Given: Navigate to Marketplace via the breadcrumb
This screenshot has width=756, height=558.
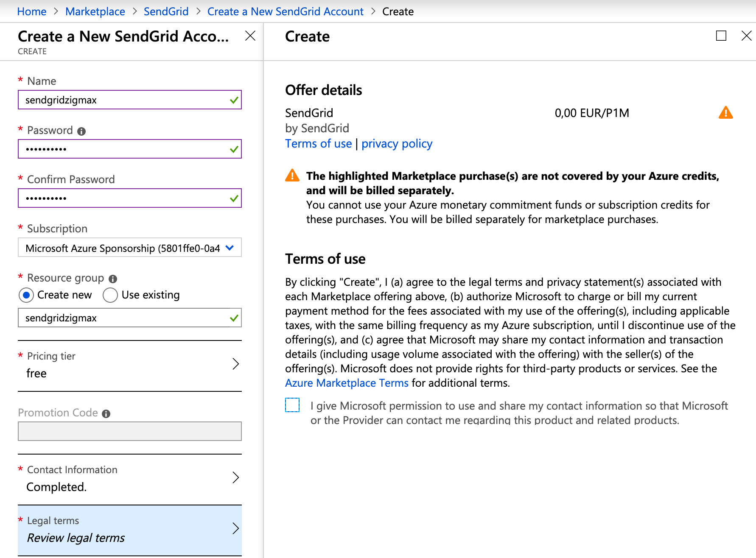Looking at the screenshot, I should pyautogui.click(x=95, y=11).
